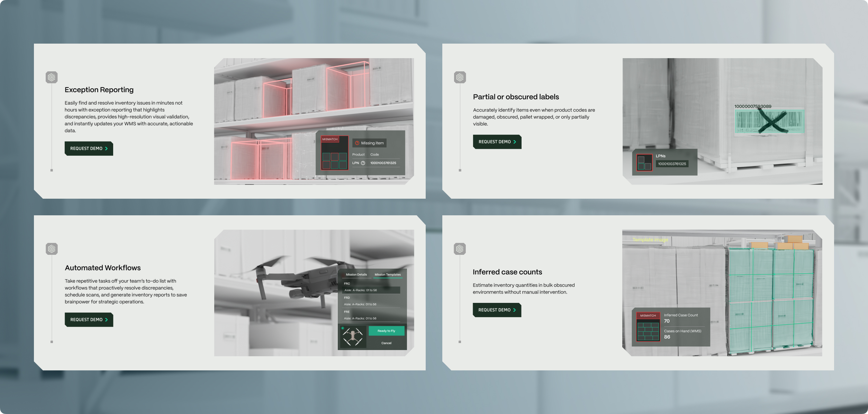
Task: Click the Partial or obscured labels logo icon
Action: coord(460,77)
